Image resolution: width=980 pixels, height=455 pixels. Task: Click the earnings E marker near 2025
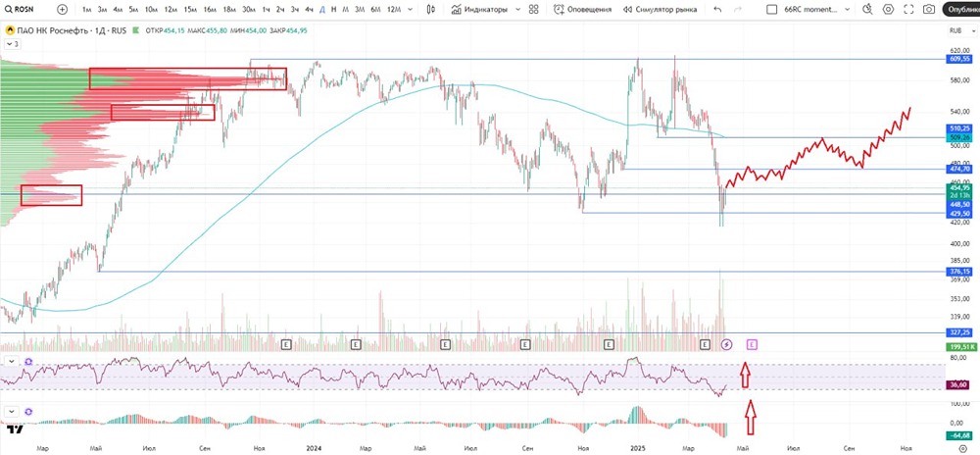coord(610,344)
